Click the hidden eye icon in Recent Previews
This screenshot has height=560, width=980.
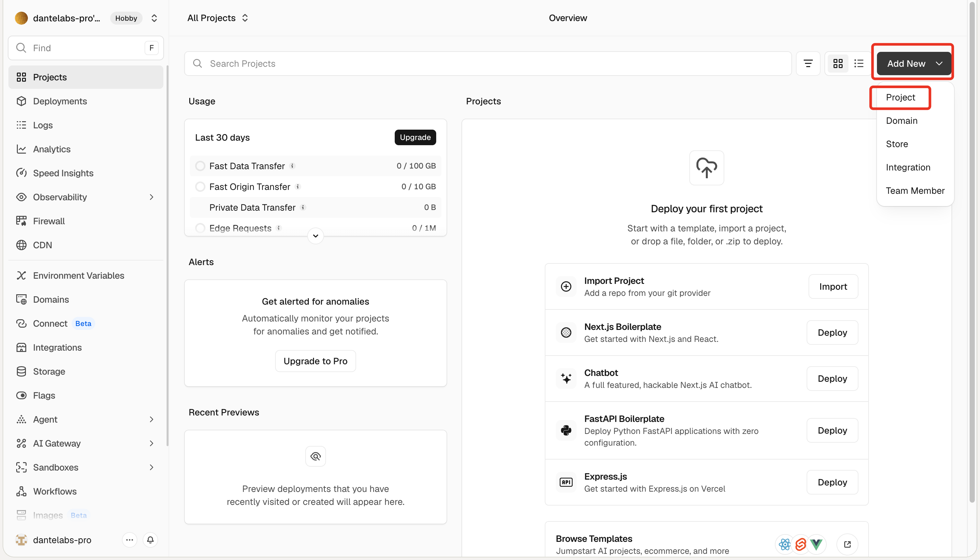(315, 456)
